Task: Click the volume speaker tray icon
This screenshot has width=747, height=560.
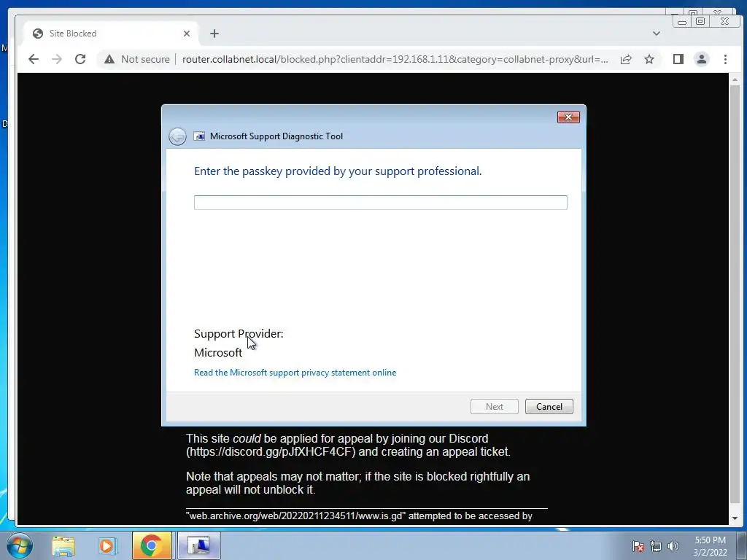Action: click(x=673, y=546)
